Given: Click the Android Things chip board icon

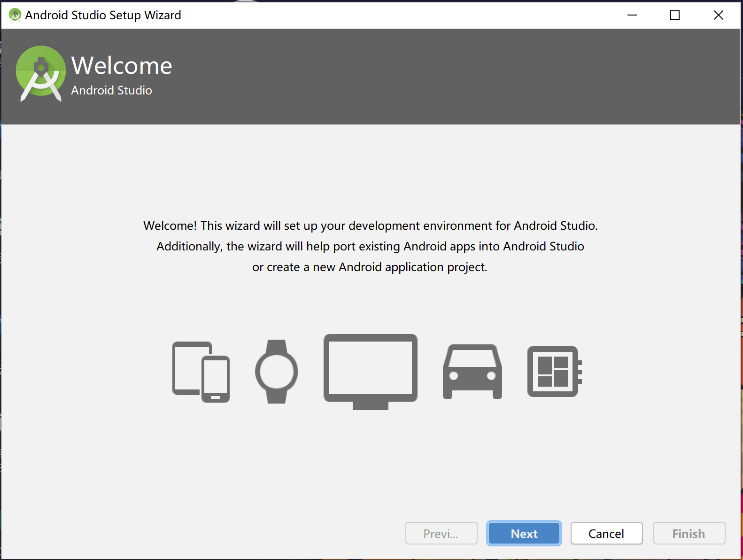Looking at the screenshot, I should (555, 372).
